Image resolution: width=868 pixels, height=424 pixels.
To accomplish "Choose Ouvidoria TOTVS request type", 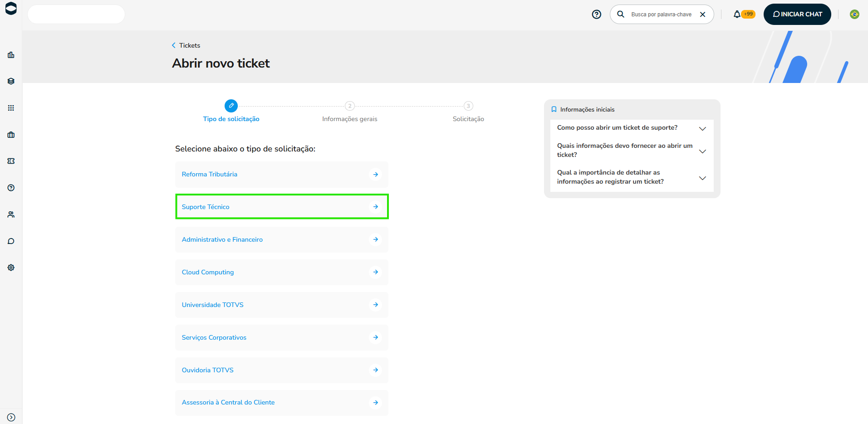I will click(282, 370).
